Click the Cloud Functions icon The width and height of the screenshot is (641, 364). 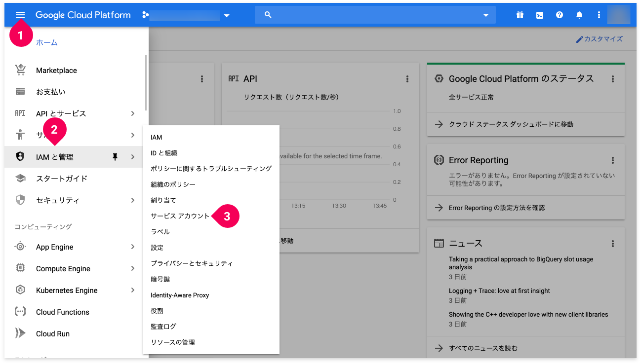click(x=20, y=312)
